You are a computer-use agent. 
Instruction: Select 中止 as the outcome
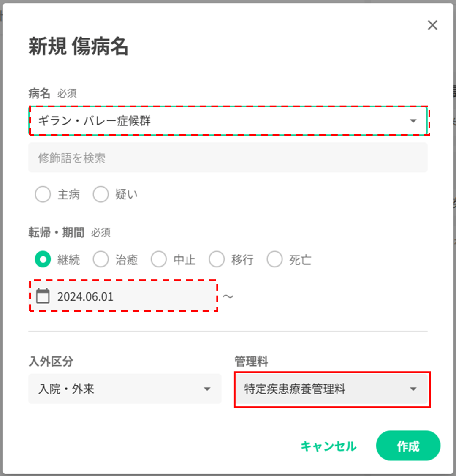coord(159,260)
